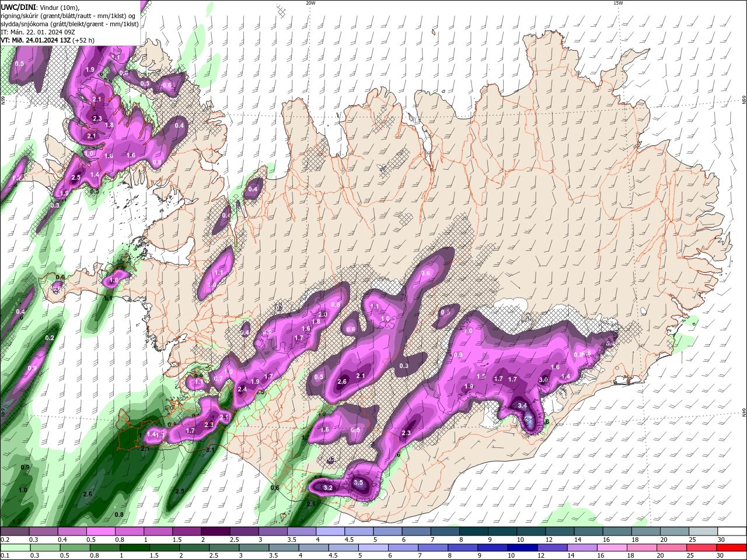Click the 12 label under the snow legend row

[549, 540]
